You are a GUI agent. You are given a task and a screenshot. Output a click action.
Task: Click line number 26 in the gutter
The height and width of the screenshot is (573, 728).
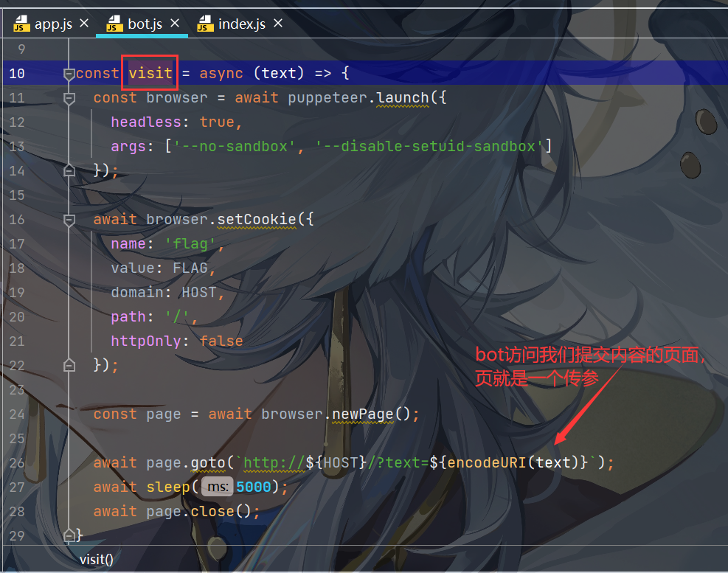point(17,462)
